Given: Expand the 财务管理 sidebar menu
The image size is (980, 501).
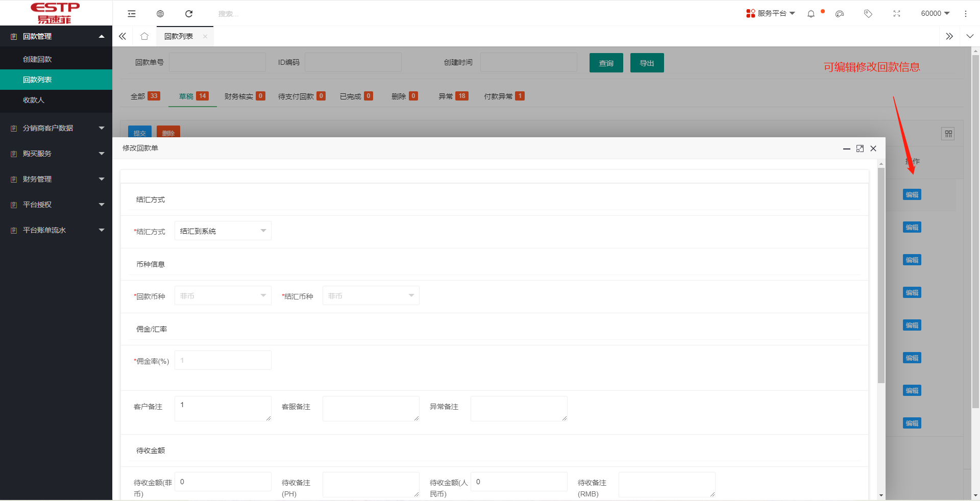Looking at the screenshot, I should pyautogui.click(x=56, y=179).
